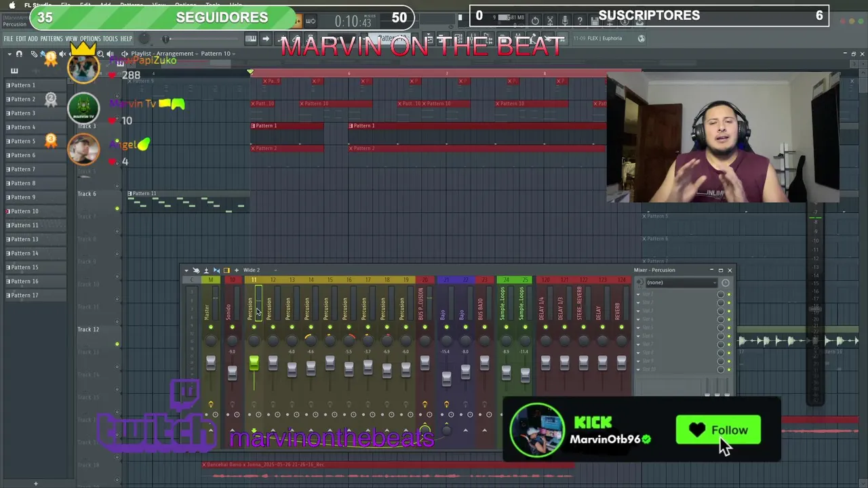Click mixer header download-arrow icon
This screenshot has width=868, height=488.
coord(206,270)
